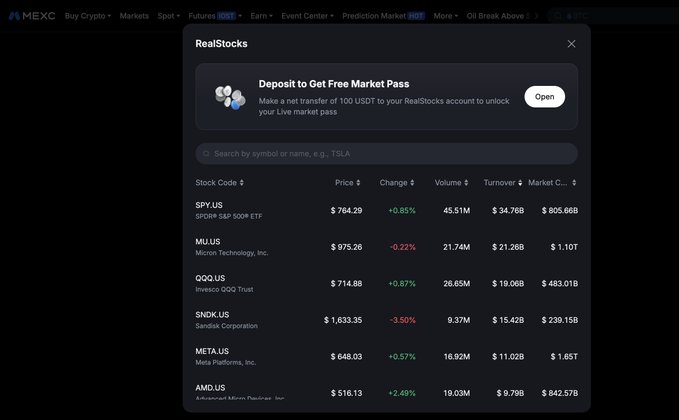Select the MU.US stock row

[x=386, y=247]
